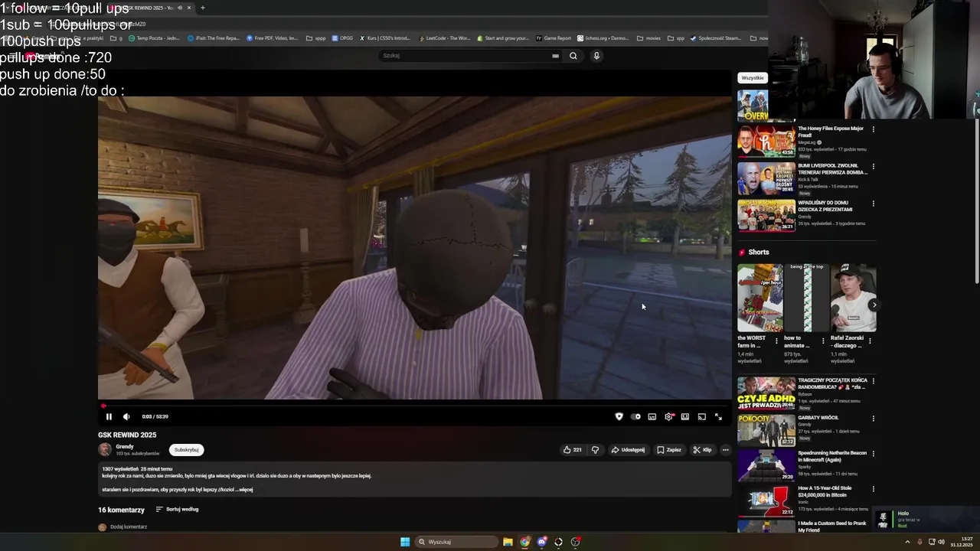Image resolution: width=980 pixels, height=551 pixels.
Task: Open options for GARBATY WRÓCIŁ video
Action: (873, 419)
